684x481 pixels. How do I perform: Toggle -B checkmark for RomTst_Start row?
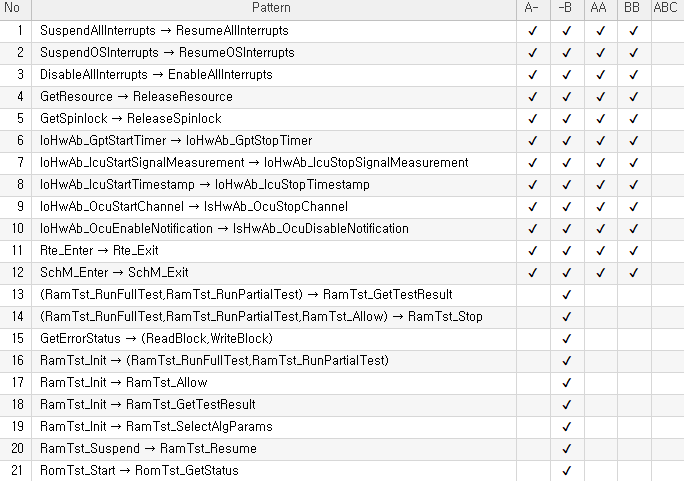click(566, 471)
